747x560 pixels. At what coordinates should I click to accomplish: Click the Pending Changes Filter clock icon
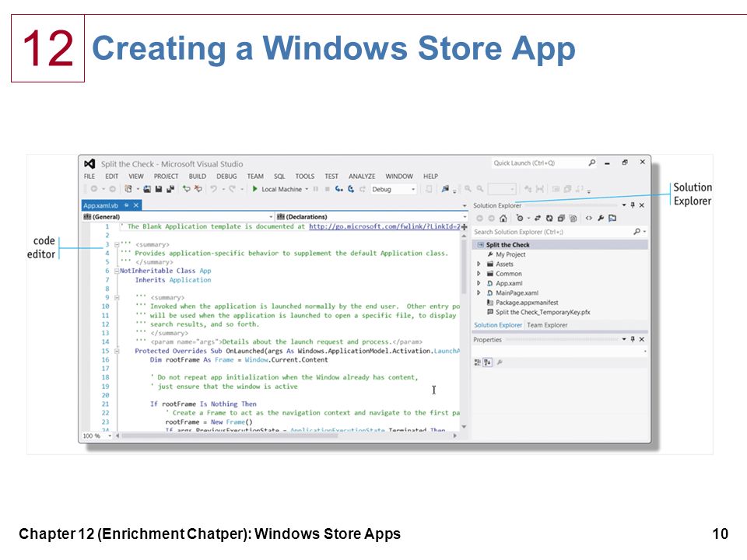520,218
